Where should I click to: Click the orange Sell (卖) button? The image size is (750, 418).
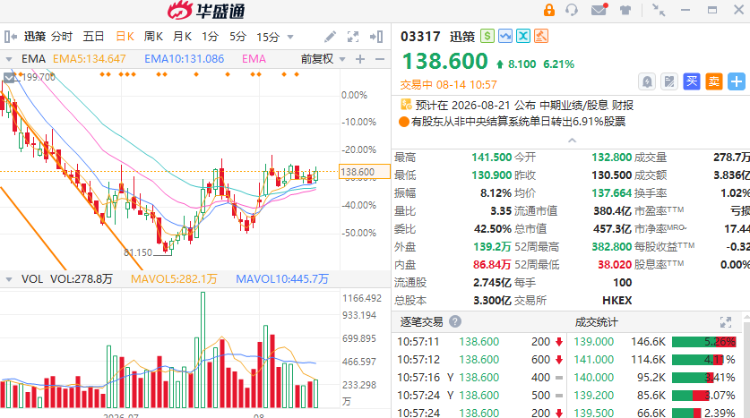[x=714, y=82]
